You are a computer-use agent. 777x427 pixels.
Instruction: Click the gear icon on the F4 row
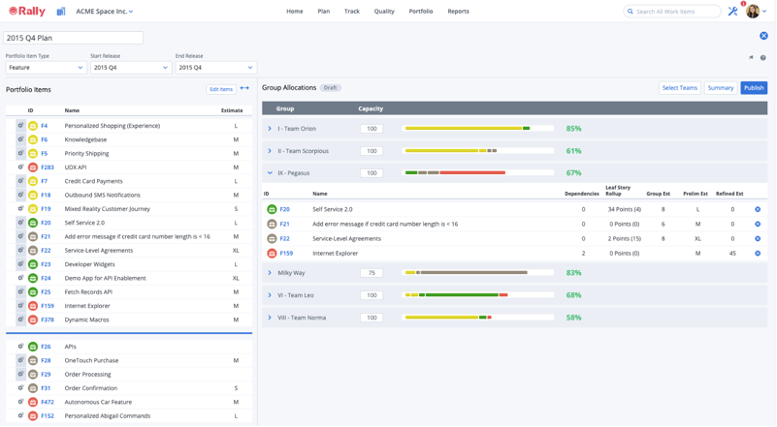click(x=20, y=125)
